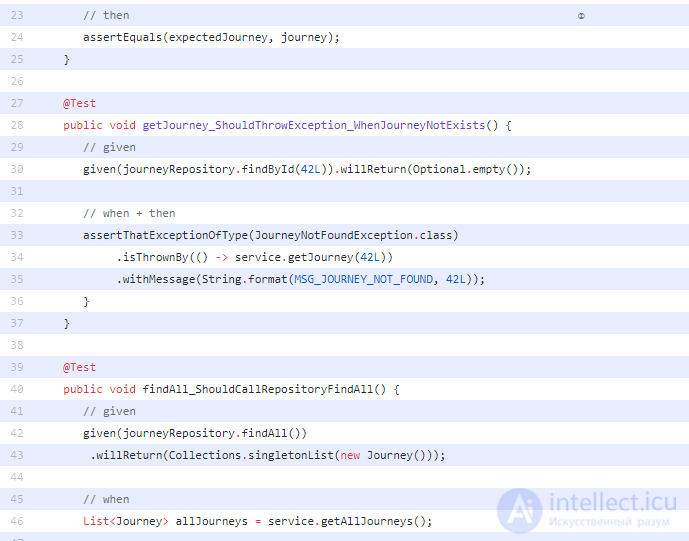This screenshot has height=541, width=689.
Task: Click List<Journey> type declaration
Action: 126,521
